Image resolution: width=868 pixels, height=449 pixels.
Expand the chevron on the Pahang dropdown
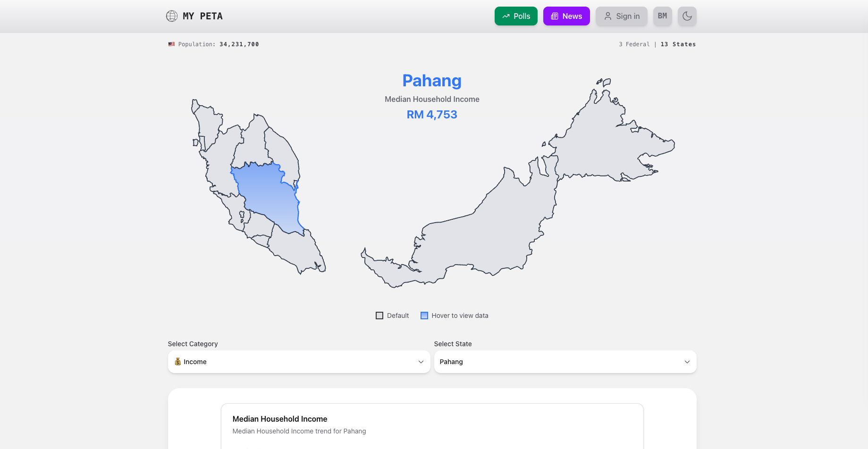tap(687, 362)
